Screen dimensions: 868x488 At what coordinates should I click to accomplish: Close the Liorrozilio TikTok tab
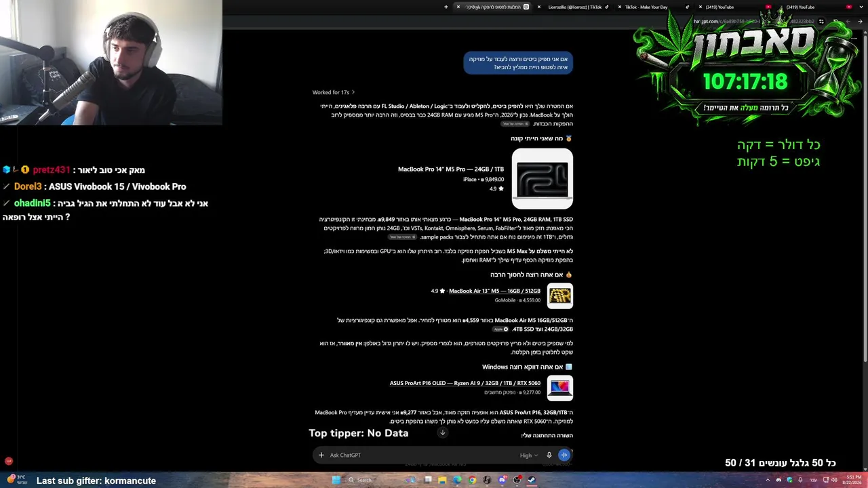point(540,7)
